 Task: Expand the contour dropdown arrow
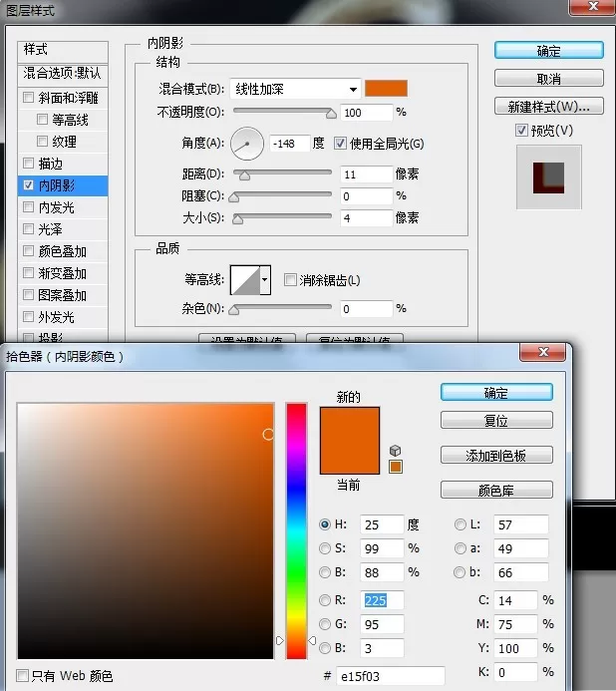265,280
